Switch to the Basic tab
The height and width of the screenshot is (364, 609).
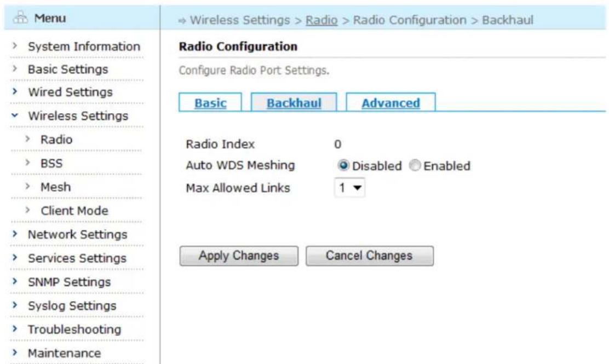coord(210,103)
